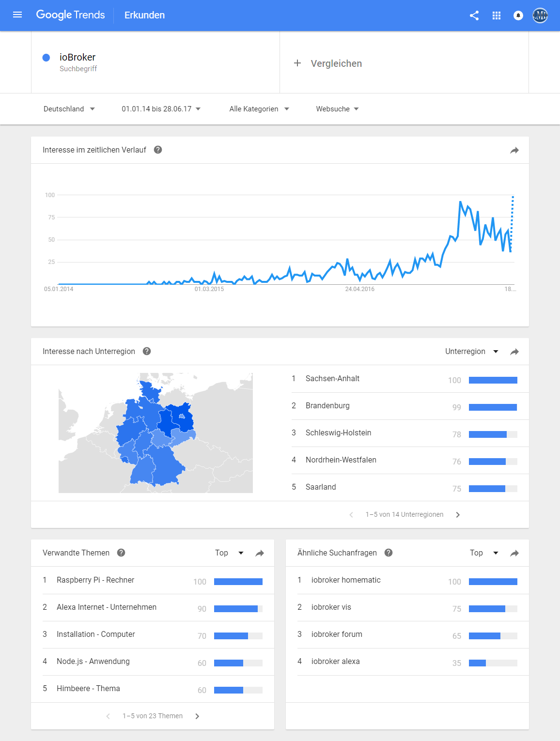Click the plus icon next to Vergleichen
The image size is (560, 741).
(297, 63)
